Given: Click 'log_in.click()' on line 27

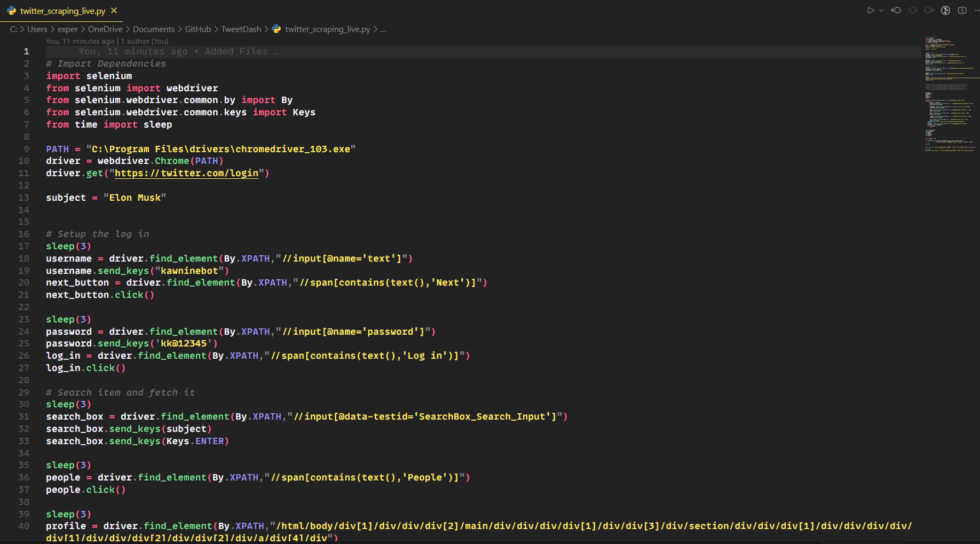Looking at the screenshot, I should click(x=85, y=368).
